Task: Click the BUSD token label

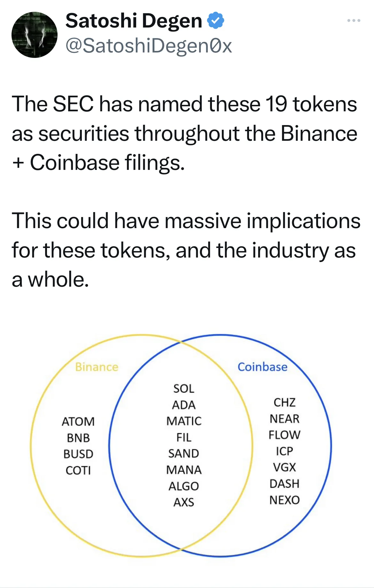Action: pos(79,453)
